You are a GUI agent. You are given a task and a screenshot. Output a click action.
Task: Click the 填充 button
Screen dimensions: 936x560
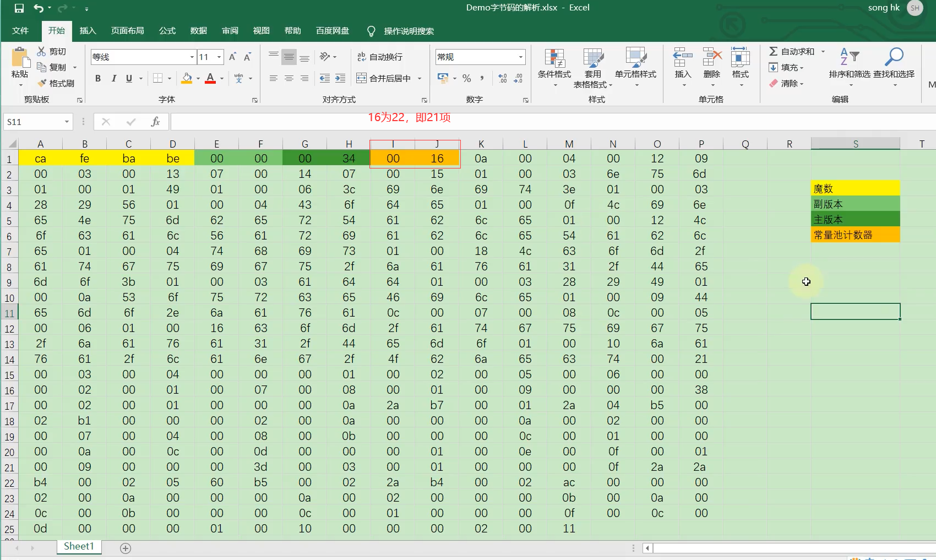tap(786, 67)
